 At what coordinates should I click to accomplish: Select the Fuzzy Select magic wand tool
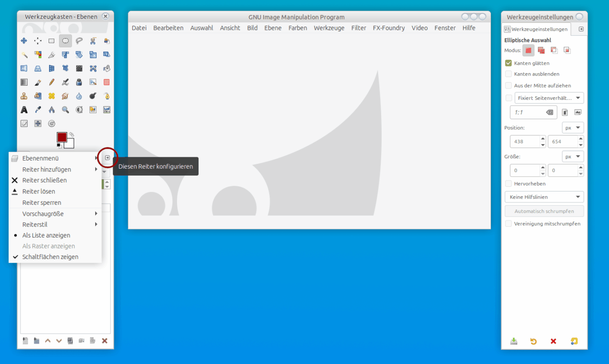24,55
